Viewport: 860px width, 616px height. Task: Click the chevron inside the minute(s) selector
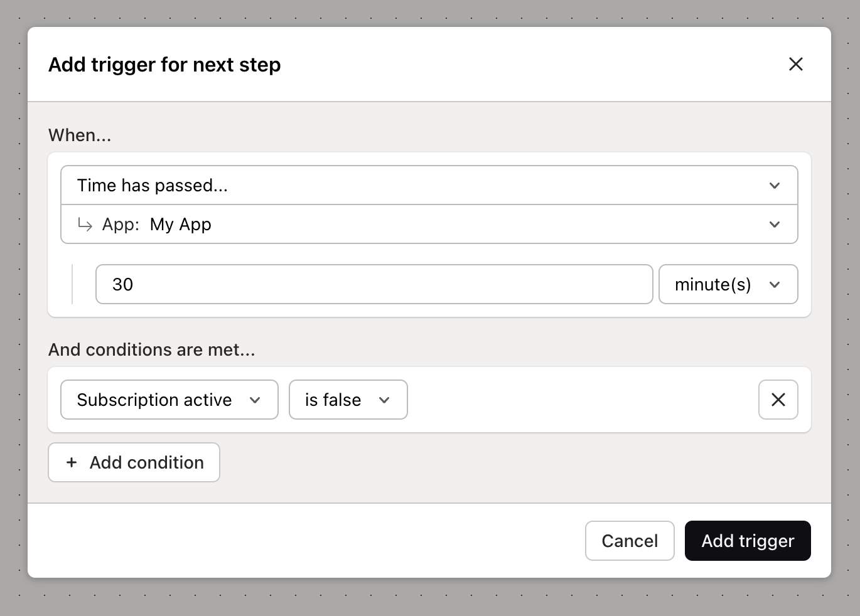click(775, 284)
